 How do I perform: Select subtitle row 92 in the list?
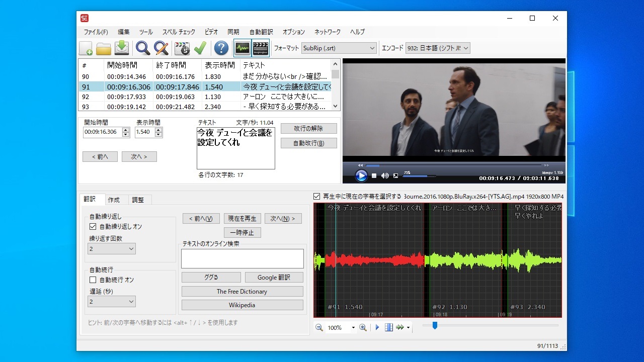[206, 97]
